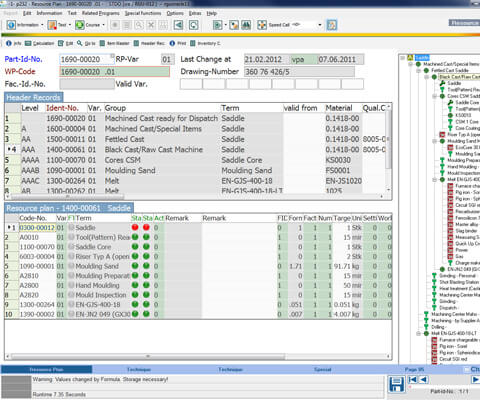Click the delete X toolbar icon
480x400 pixels.
(x=151, y=25)
